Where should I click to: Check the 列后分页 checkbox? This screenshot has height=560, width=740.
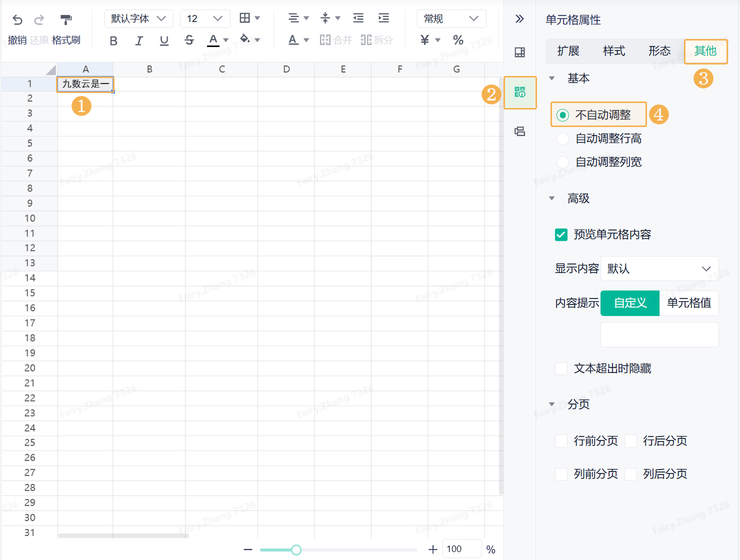click(x=631, y=474)
